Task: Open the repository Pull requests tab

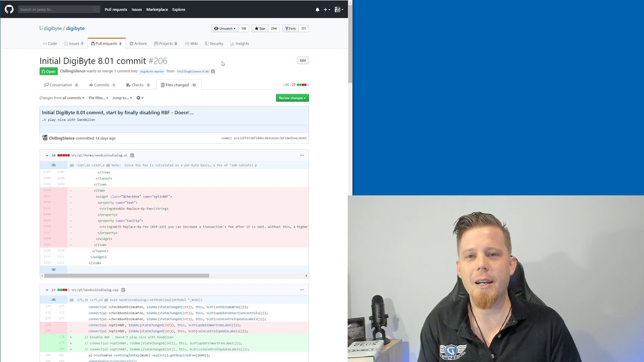Action: point(107,44)
